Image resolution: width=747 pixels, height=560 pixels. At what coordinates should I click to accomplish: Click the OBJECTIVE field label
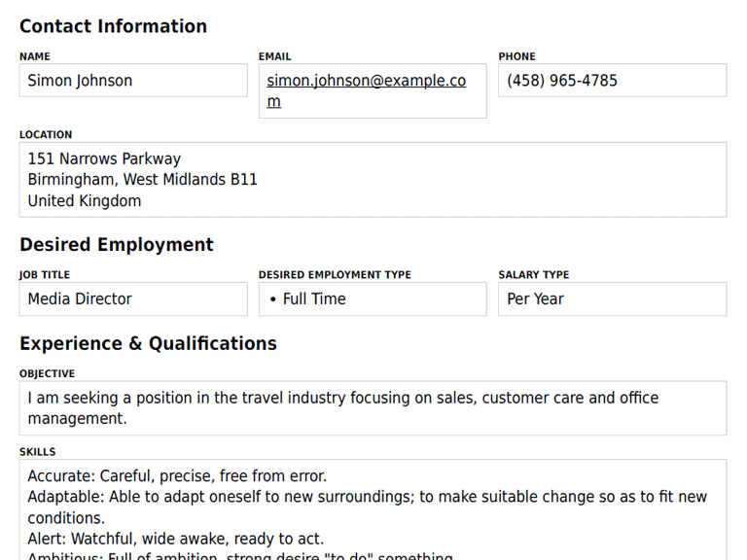[47, 373]
